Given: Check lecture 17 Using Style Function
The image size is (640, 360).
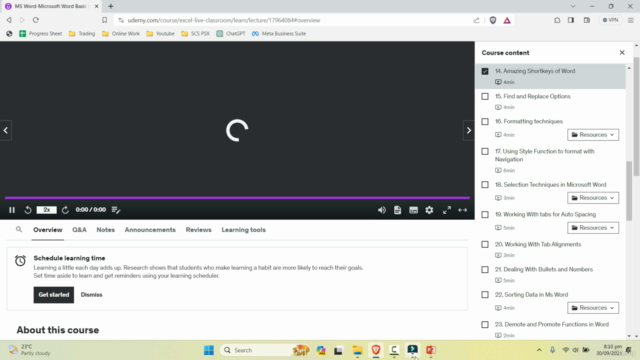Looking at the screenshot, I should point(485,151).
